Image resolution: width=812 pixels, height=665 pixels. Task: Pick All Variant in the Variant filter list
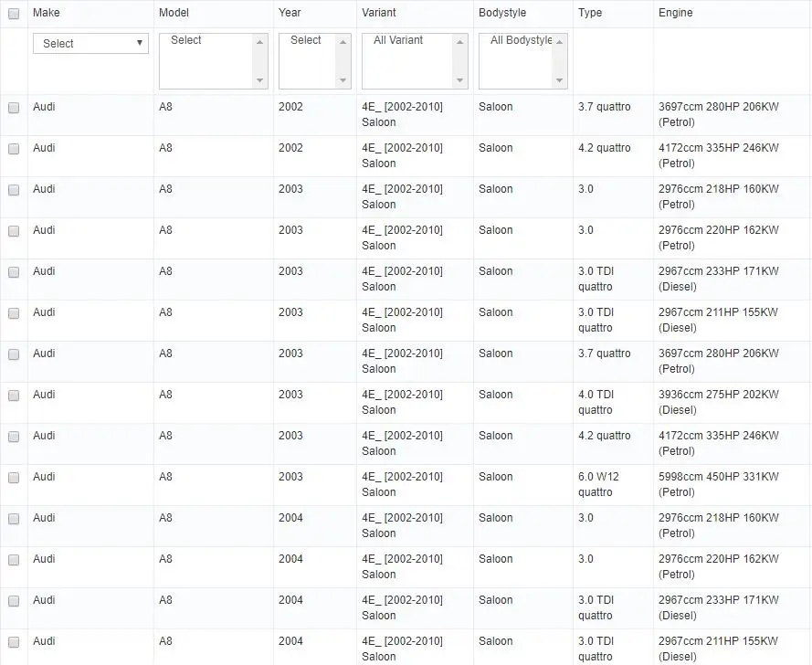(398, 40)
